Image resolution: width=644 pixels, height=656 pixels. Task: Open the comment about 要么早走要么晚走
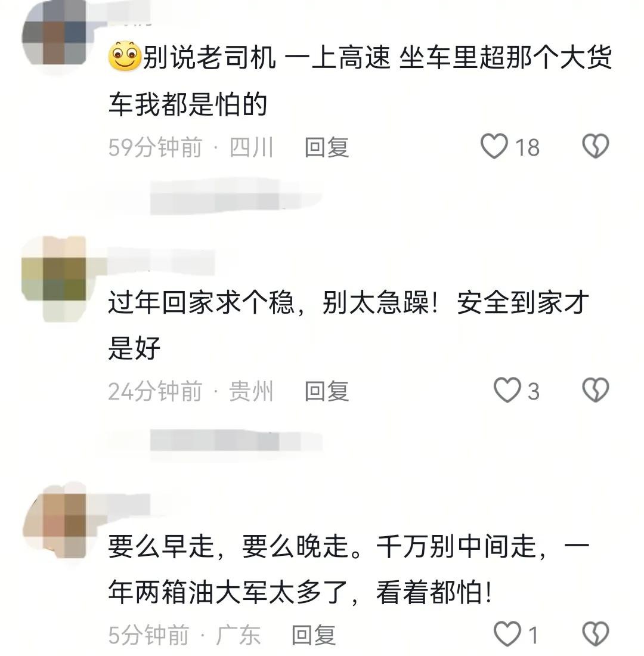click(x=348, y=569)
